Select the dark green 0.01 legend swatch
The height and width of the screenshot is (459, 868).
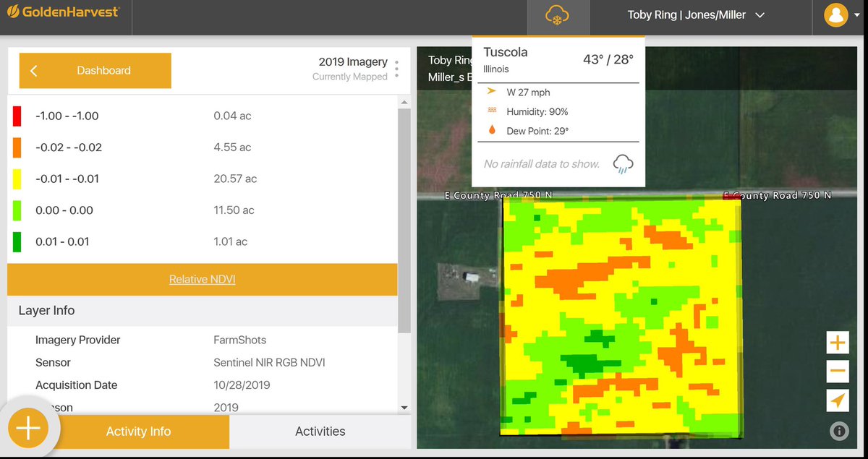[x=17, y=241]
